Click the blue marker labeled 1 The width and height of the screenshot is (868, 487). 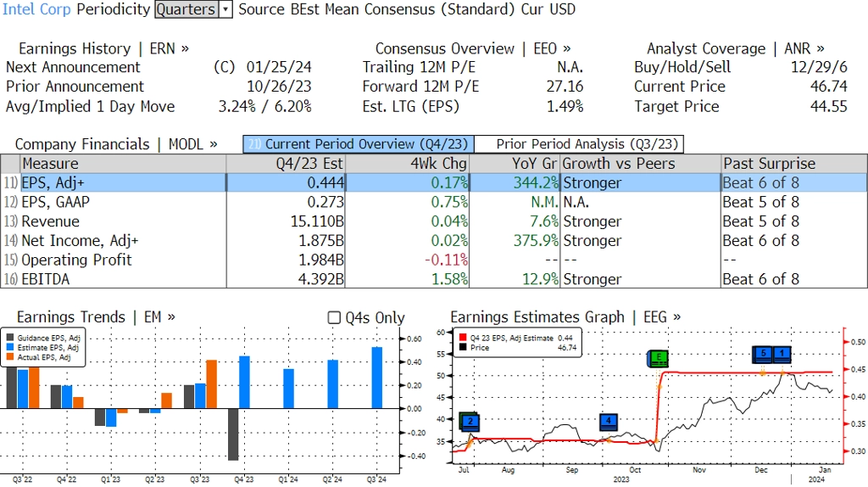[782, 354]
